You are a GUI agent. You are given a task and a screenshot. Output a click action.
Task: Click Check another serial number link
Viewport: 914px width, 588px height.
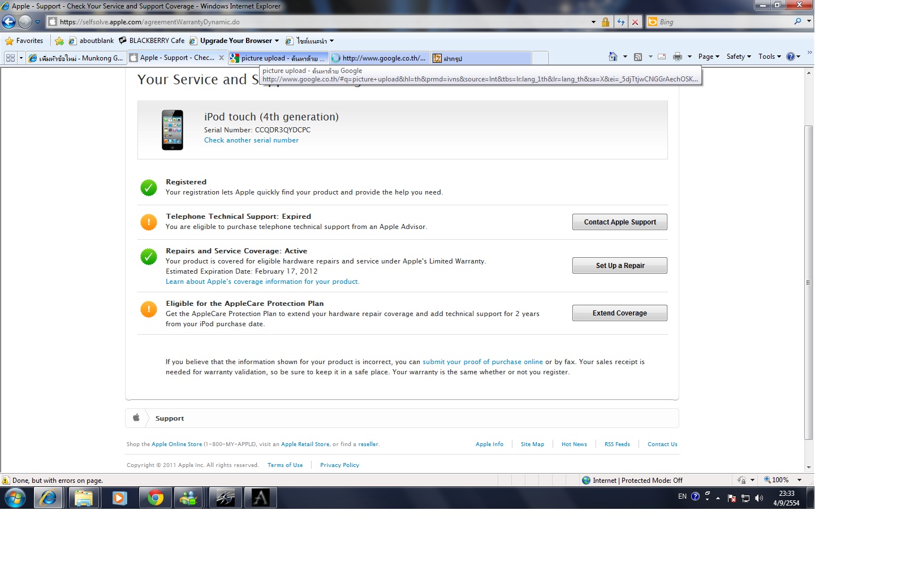click(251, 140)
